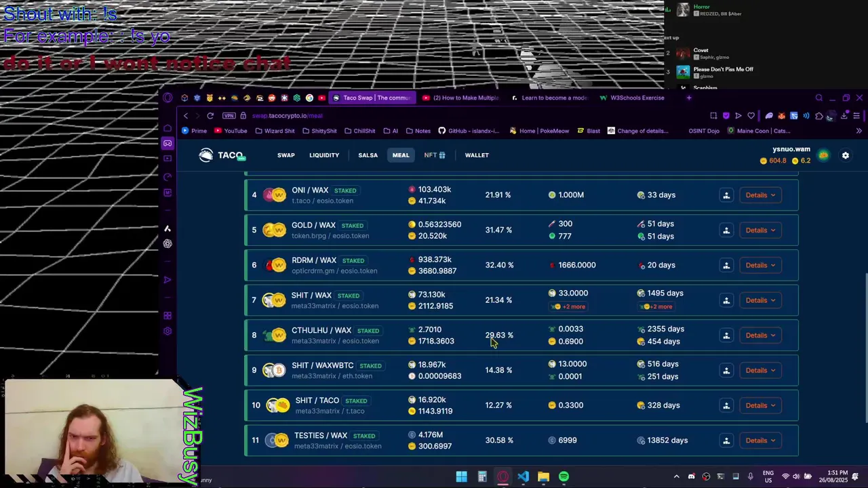Image resolution: width=868 pixels, height=488 pixels.
Task: Open the OSINT Dojo bookmark
Action: 704,131
